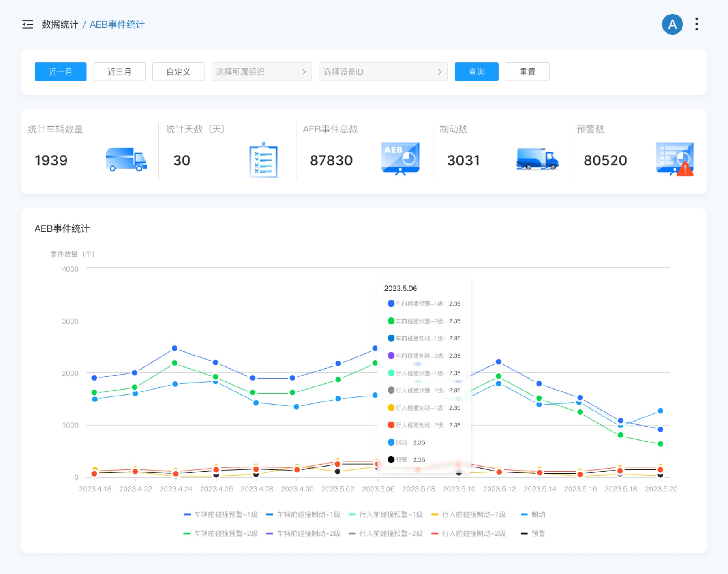Toggle legend 车辆前碰撞制动-1级 series
The height and width of the screenshot is (574, 728).
point(303,514)
